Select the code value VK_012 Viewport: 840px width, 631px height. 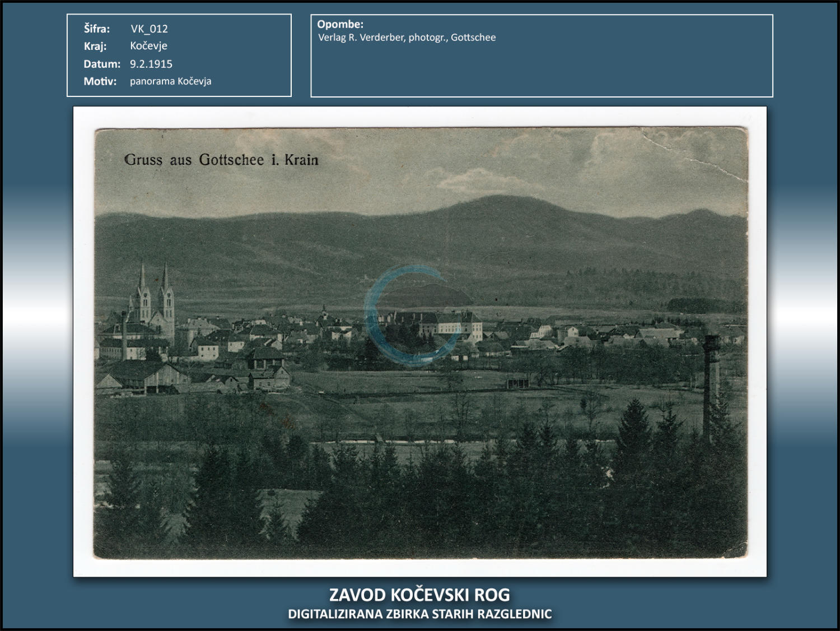[149, 29]
